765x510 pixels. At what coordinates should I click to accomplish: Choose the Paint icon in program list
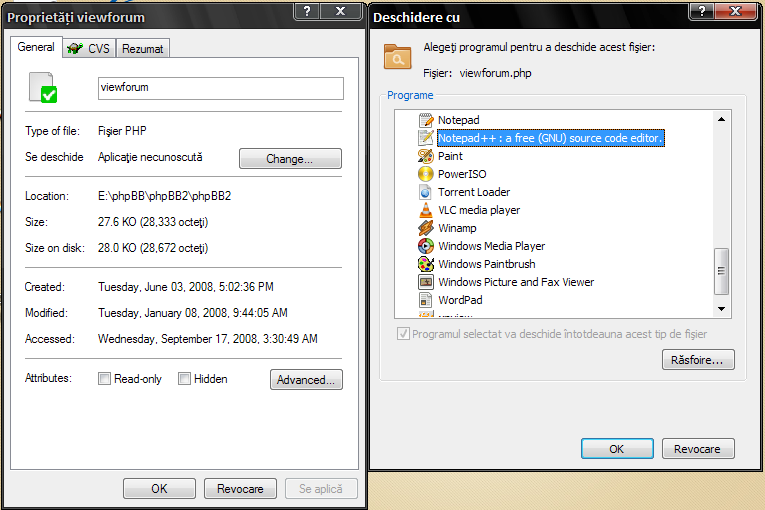click(x=426, y=156)
